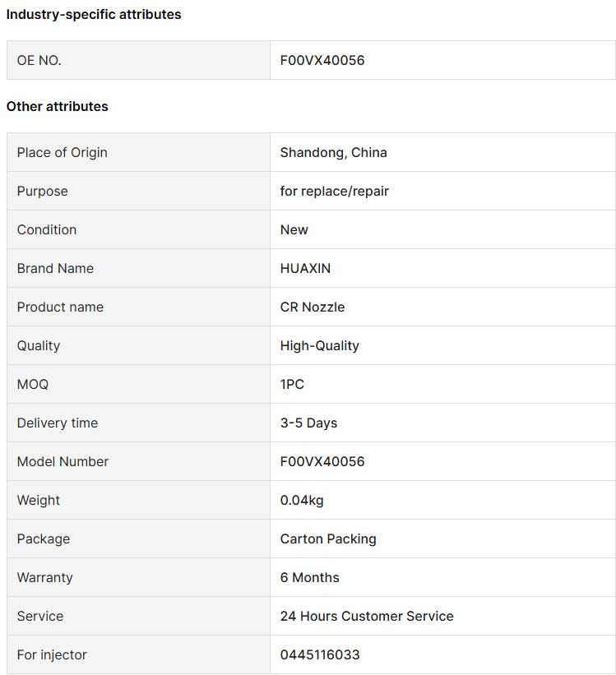Select the CR Nozzle product value

pos(313,307)
